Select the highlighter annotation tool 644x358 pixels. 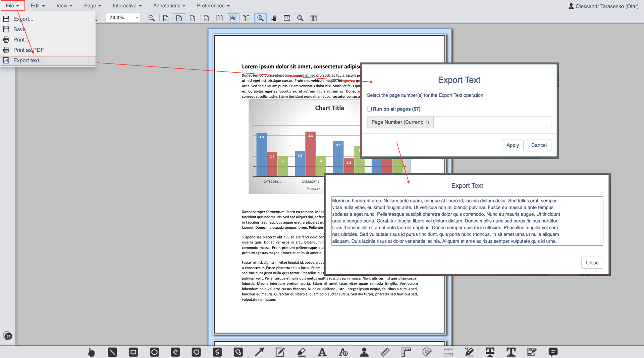point(301,352)
